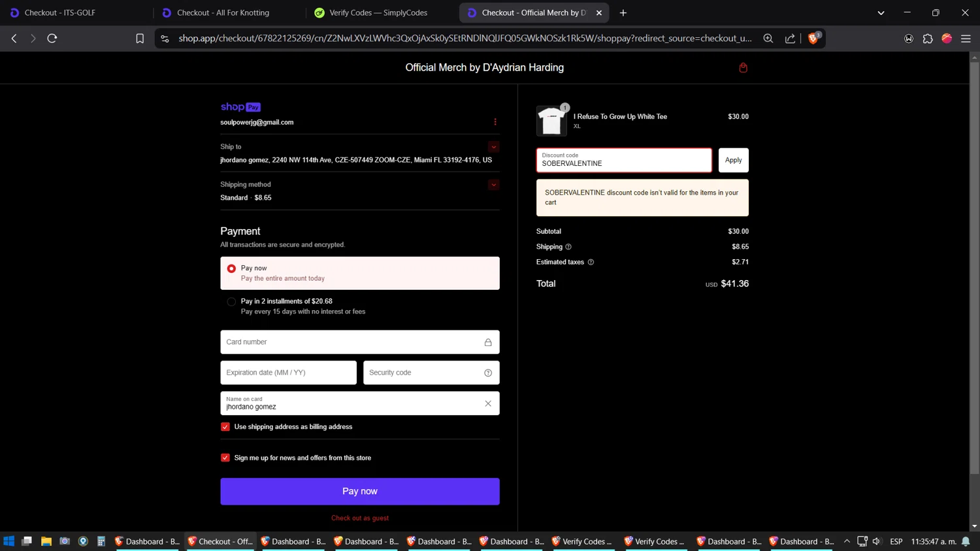Open the Calculator taskbar icon
Image resolution: width=980 pixels, height=551 pixels.
[101, 541]
